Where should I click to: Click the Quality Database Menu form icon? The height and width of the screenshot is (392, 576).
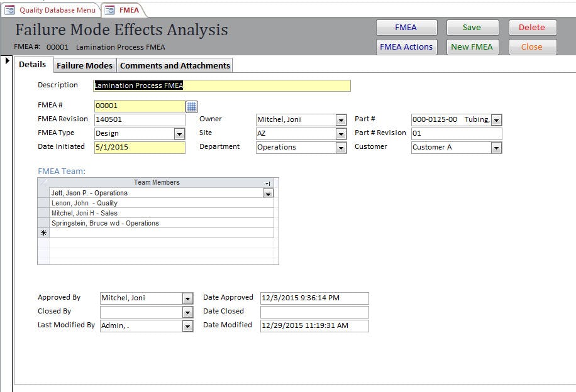point(9,10)
